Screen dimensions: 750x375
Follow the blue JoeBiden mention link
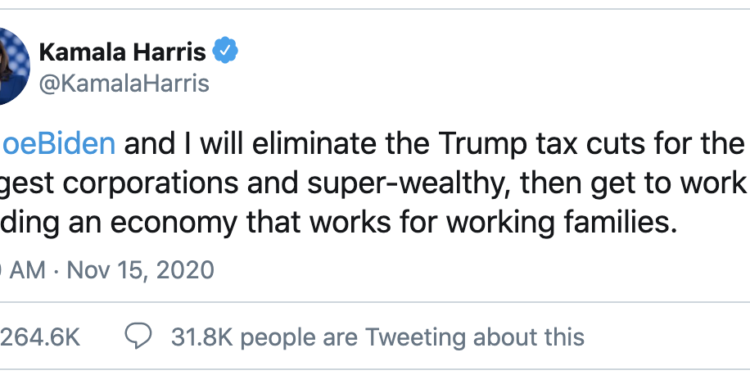tap(57, 143)
